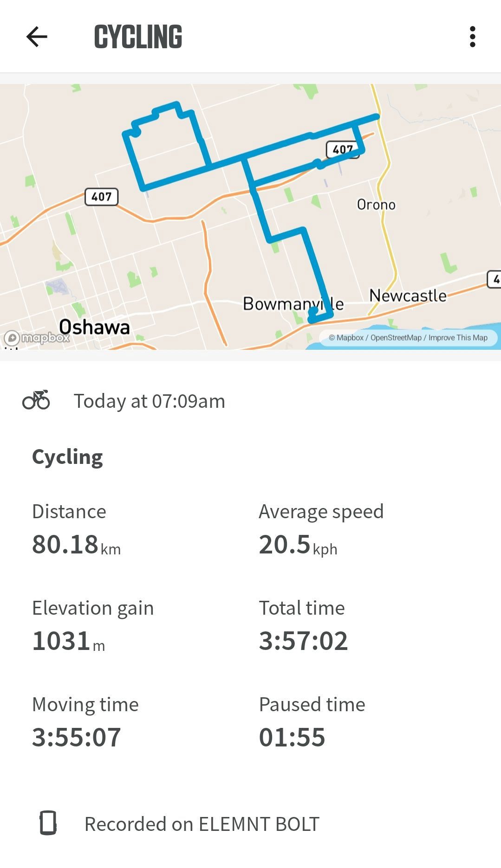Tap the Moving time 3:55:07 value
Viewport: 501px width, 868px height.
76,738
